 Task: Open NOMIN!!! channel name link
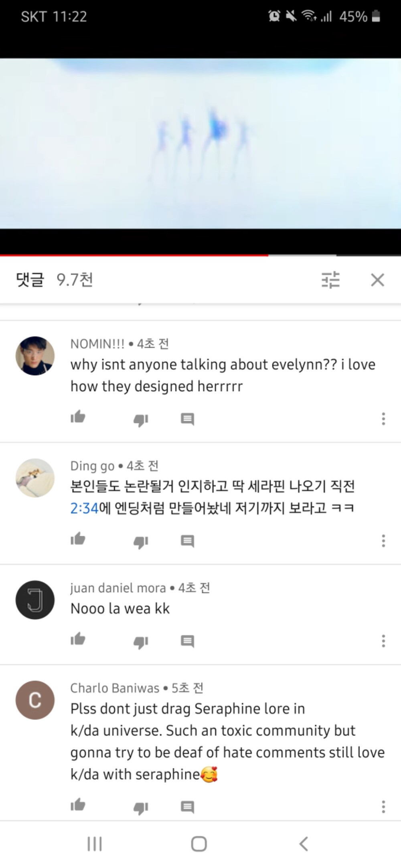coord(97,344)
